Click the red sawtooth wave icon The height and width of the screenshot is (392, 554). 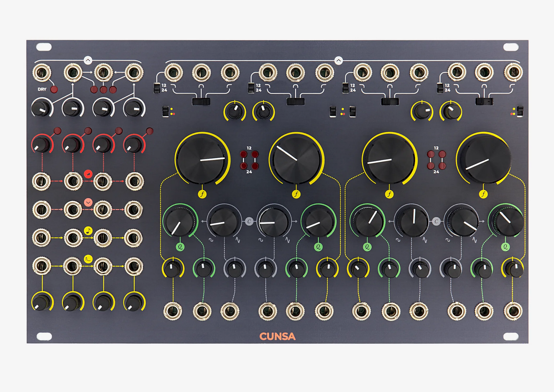[88, 174]
